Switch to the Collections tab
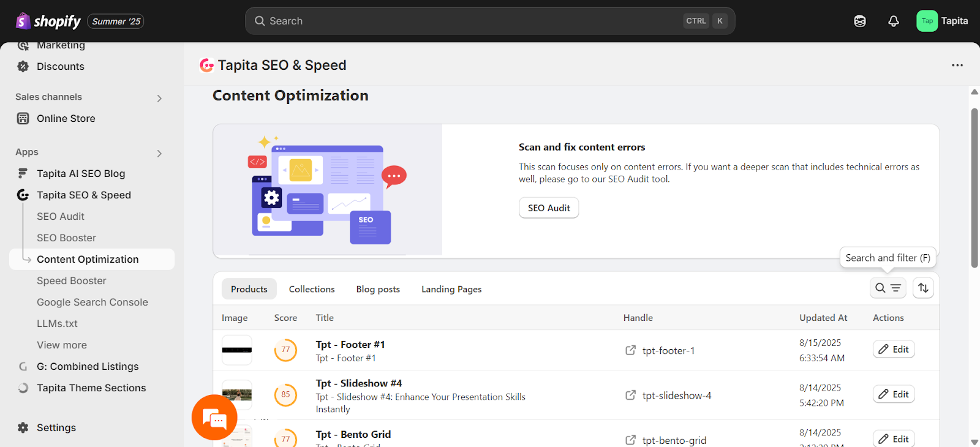The width and height of the screenshot is (980, 447). click(x=312, y=289)
